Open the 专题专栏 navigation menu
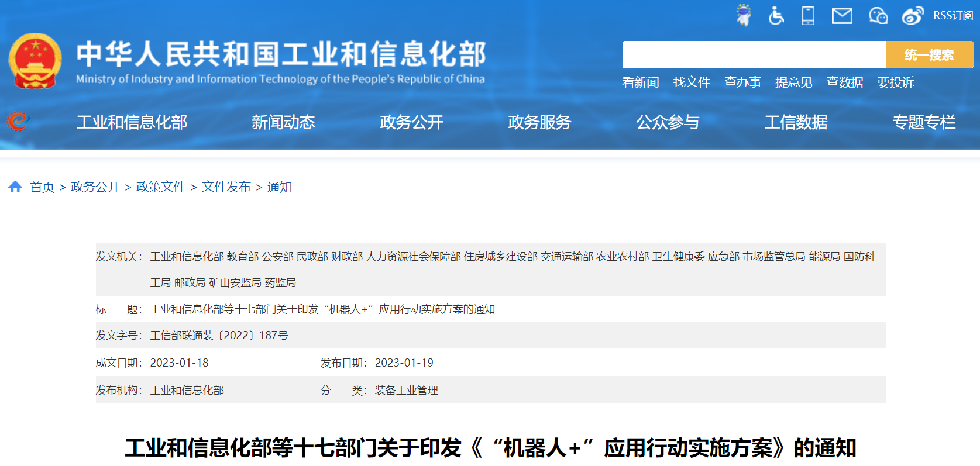The height and width of the screenshot is (466, 980). [924, 122]
